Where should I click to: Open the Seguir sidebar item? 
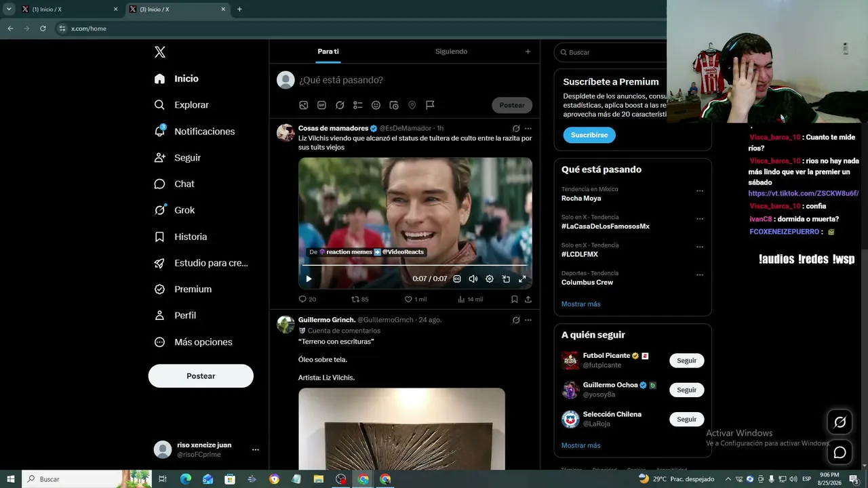(x=177, y=158)
